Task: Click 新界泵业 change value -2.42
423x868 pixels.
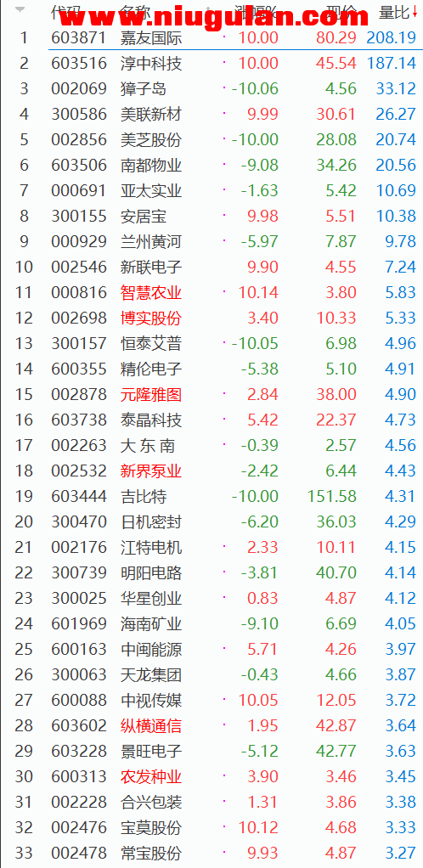Action: pos(259,471)
